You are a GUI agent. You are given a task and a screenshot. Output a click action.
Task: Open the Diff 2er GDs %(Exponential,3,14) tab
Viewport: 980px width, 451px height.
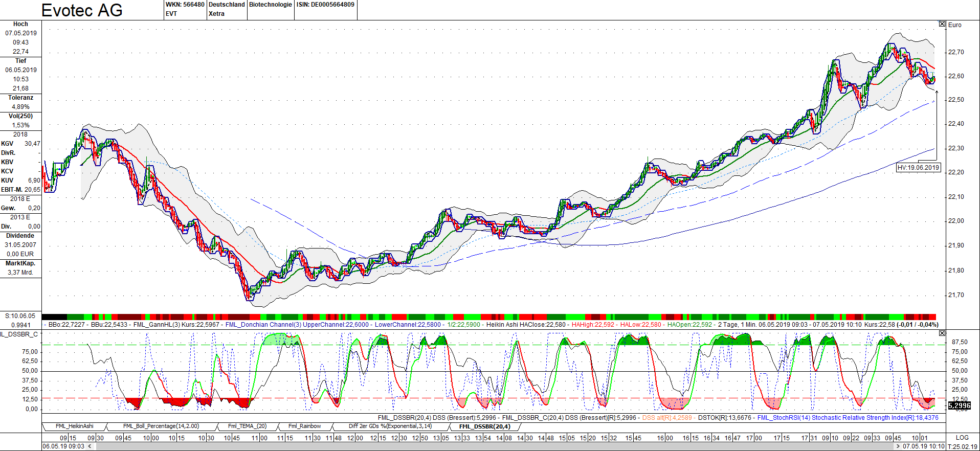390,426
